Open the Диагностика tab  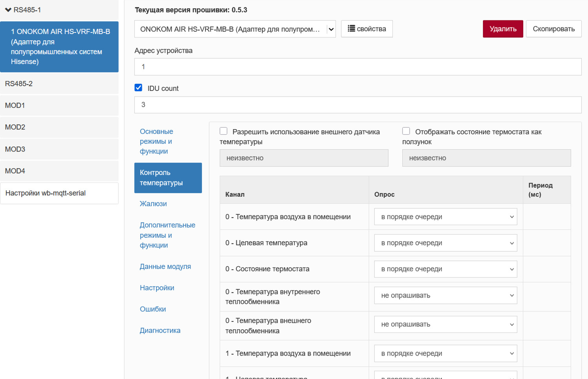coord(160,330)
